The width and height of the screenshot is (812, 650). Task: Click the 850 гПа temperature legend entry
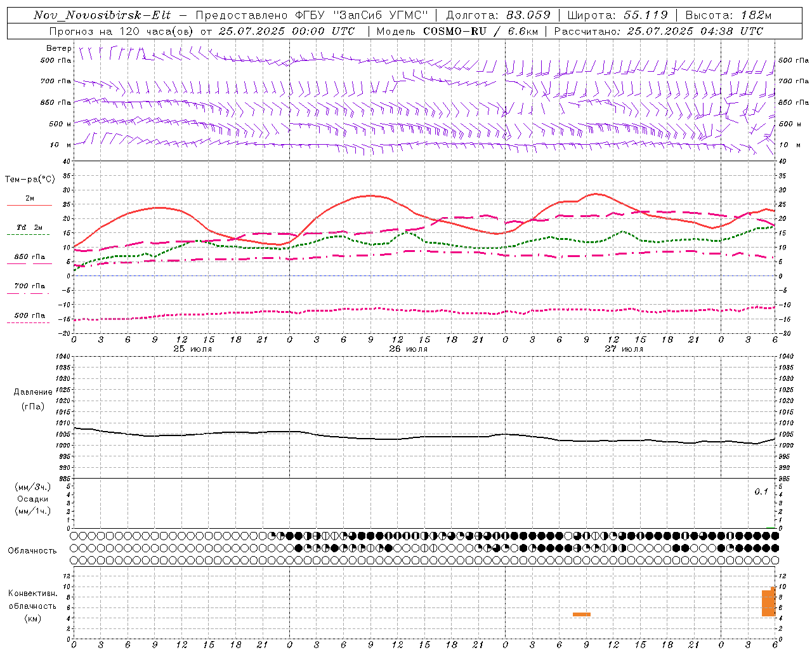(30, 257)
